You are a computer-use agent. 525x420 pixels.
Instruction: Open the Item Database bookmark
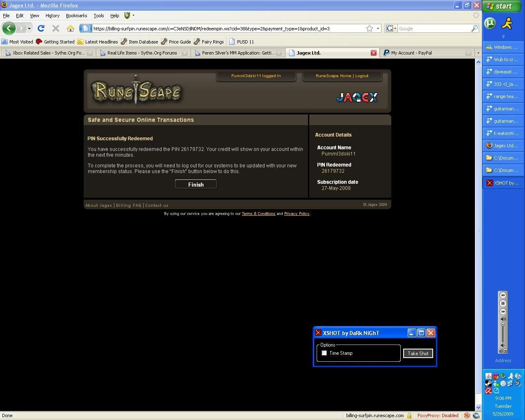click(139, 41)
